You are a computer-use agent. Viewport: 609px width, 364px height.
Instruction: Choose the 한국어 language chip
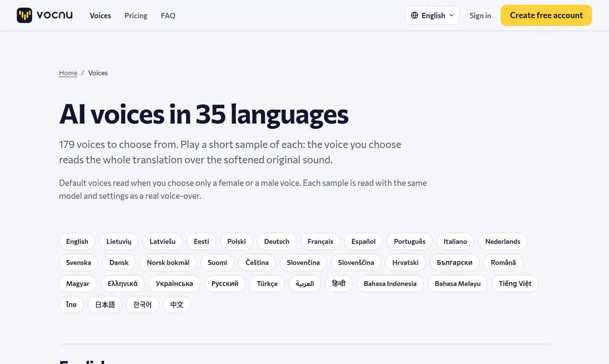point(142,305)
